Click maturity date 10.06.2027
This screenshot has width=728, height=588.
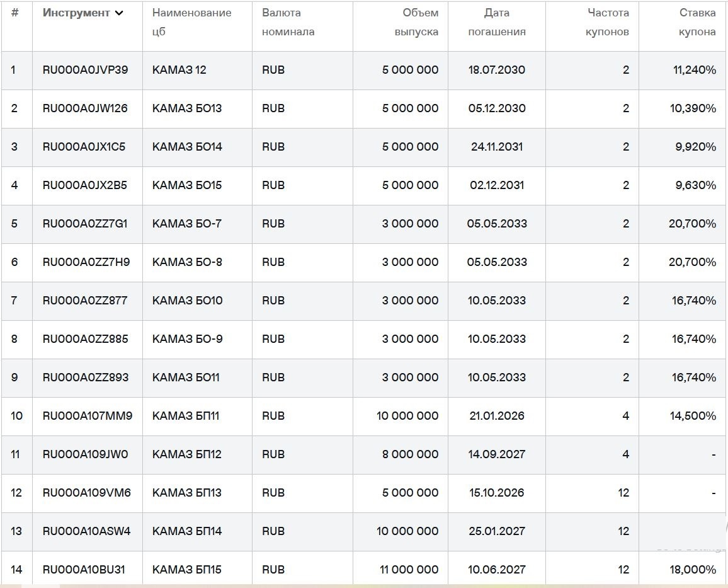(497, 570)
